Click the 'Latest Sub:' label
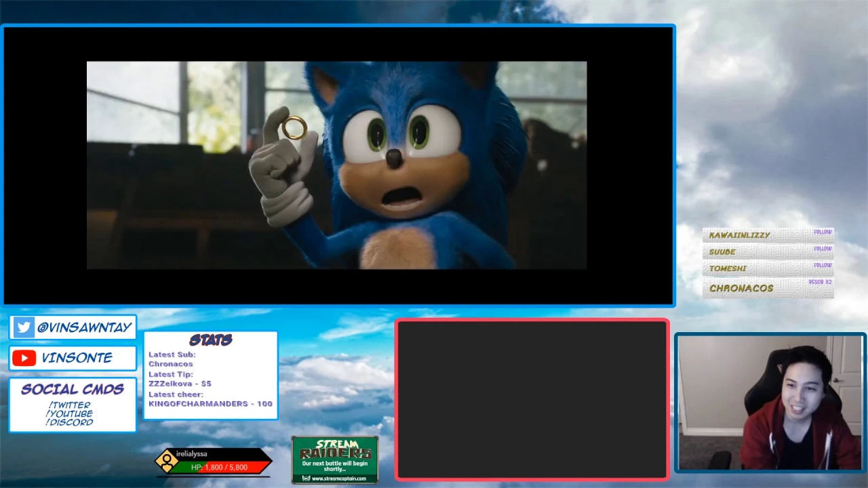Image resolution: width=868 pixels, height=488 pixels. [x=172, y=354]
